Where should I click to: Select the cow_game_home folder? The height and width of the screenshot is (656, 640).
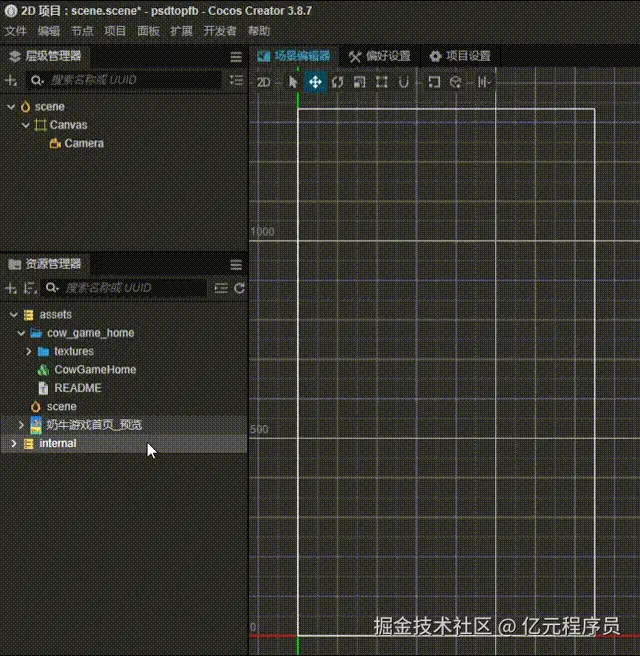[x=91, y=333]
